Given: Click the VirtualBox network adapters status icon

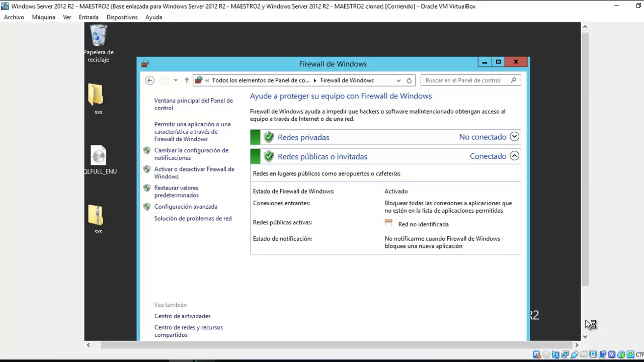Looking at the screenshot, I should (565, 354).
